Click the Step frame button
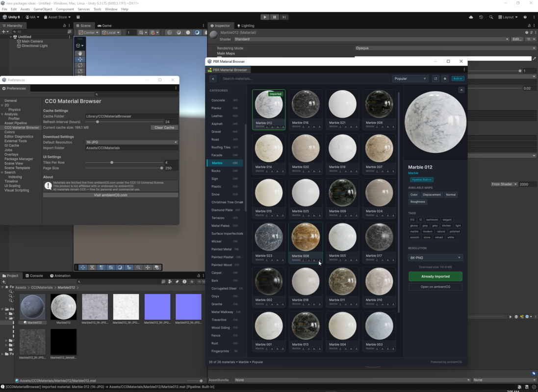 [284, 17]
